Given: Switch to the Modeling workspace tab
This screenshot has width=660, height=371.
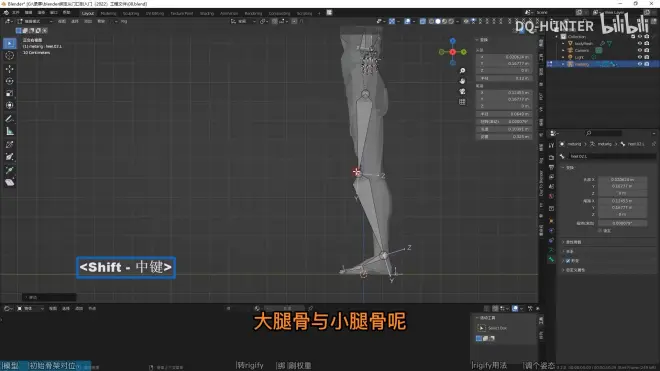Looking at the screenshot, I should (108, 13).
